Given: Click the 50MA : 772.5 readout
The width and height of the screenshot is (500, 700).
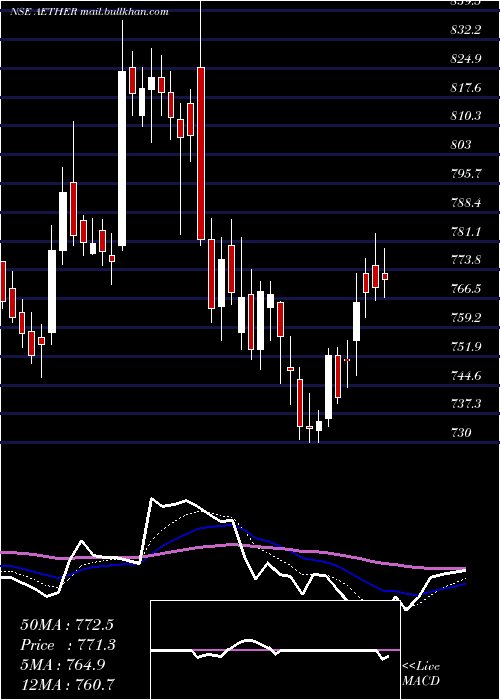Looking at the screenshot, I should point(69,625).
